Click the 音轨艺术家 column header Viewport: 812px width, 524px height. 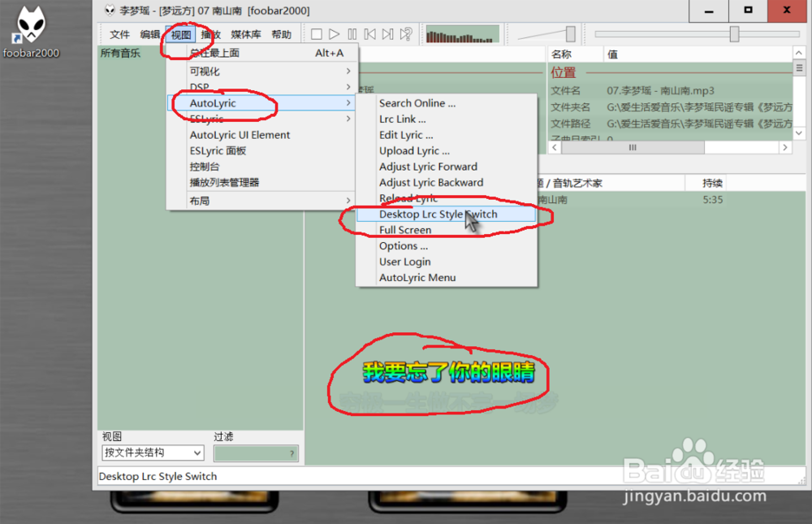coord(577,184)
